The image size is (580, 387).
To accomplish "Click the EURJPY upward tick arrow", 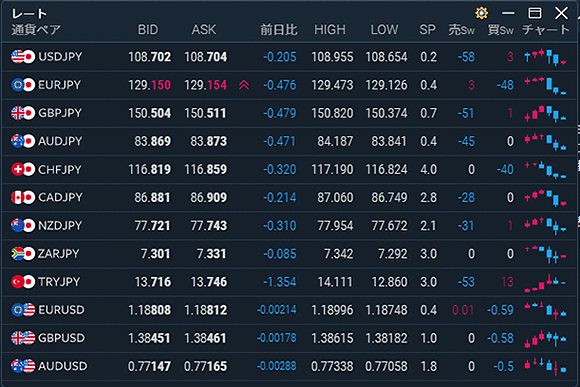I will click(244, 85).
